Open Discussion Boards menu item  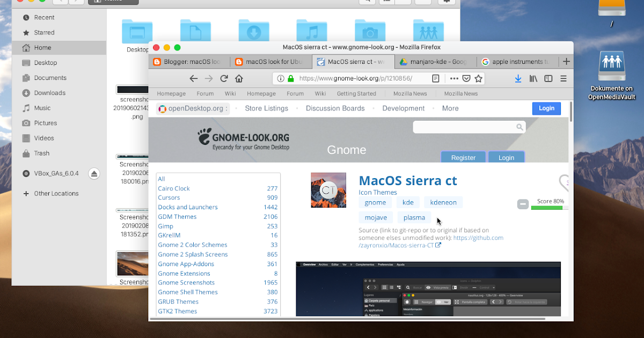(335, 108)
